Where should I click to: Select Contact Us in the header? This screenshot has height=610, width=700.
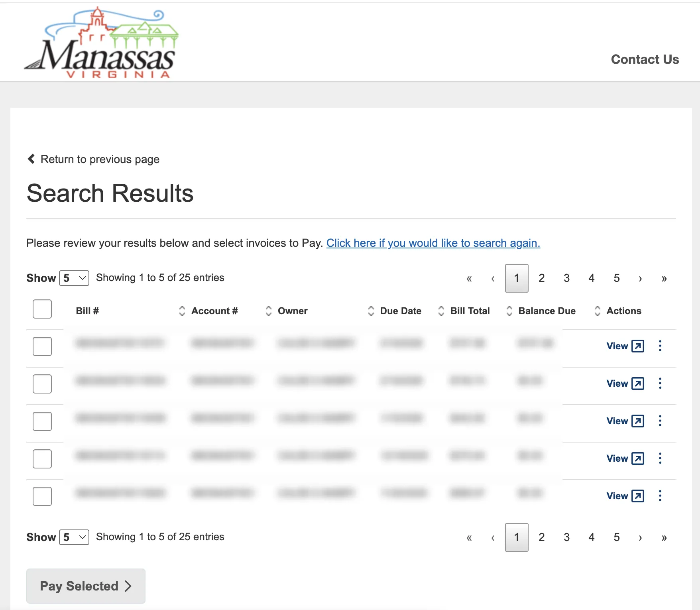coord(645,59)
